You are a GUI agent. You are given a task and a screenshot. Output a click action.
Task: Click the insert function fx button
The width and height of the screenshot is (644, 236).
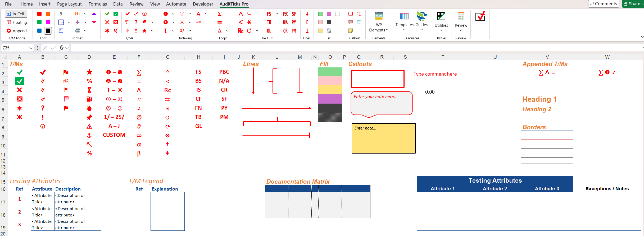coord(61,48)
